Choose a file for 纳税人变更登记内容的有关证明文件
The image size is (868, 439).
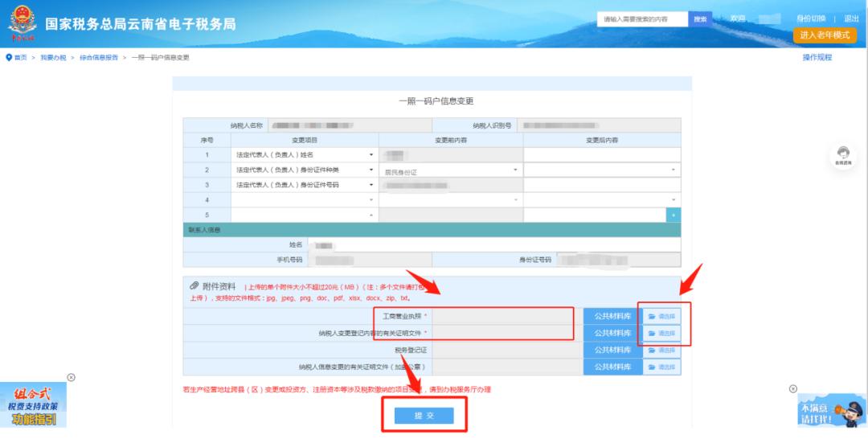[x=661, y=333]
